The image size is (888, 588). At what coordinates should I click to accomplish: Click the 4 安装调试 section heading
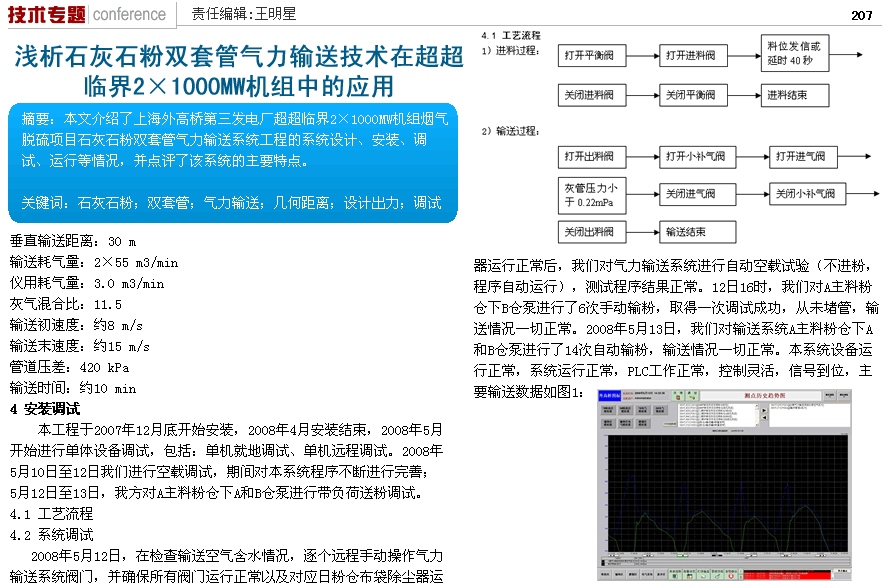pyautogui.click(x=44, y=409)
